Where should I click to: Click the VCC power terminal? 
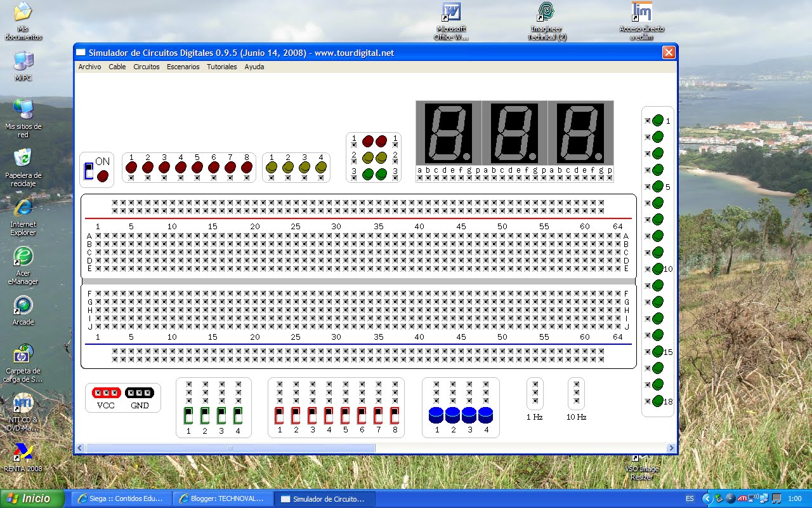[x=106, y=392]
